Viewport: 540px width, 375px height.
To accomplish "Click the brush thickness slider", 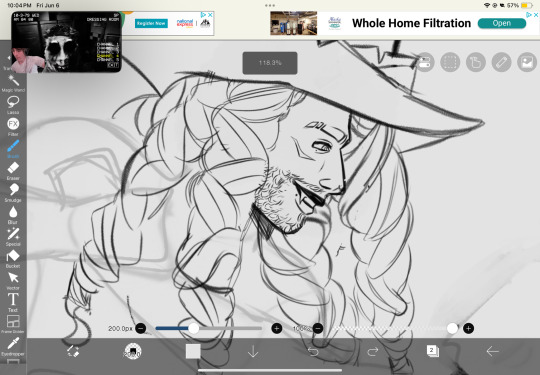I will coord(209,329).
